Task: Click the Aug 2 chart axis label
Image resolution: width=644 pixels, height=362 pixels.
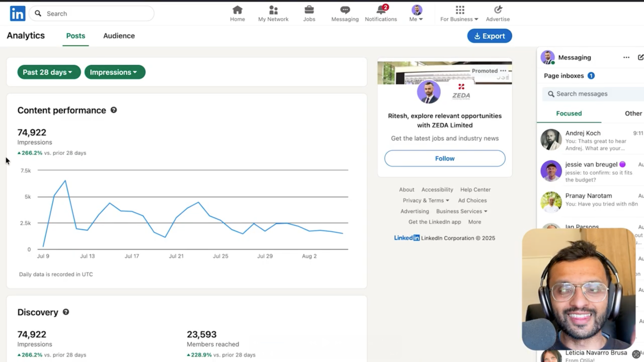Action: point(309,256)
